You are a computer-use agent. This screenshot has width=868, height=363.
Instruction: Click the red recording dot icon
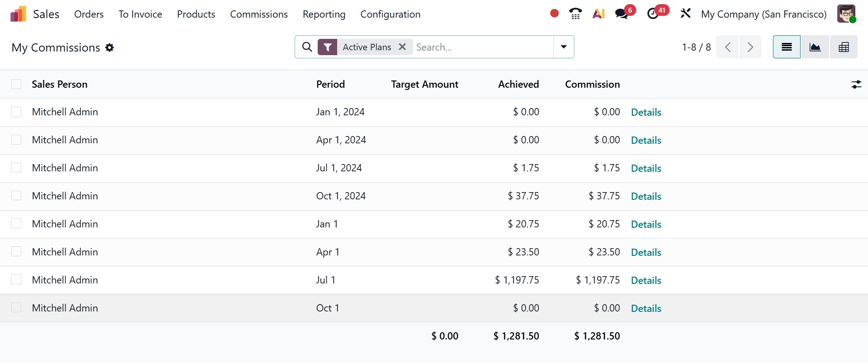click(x=554, y=14)
